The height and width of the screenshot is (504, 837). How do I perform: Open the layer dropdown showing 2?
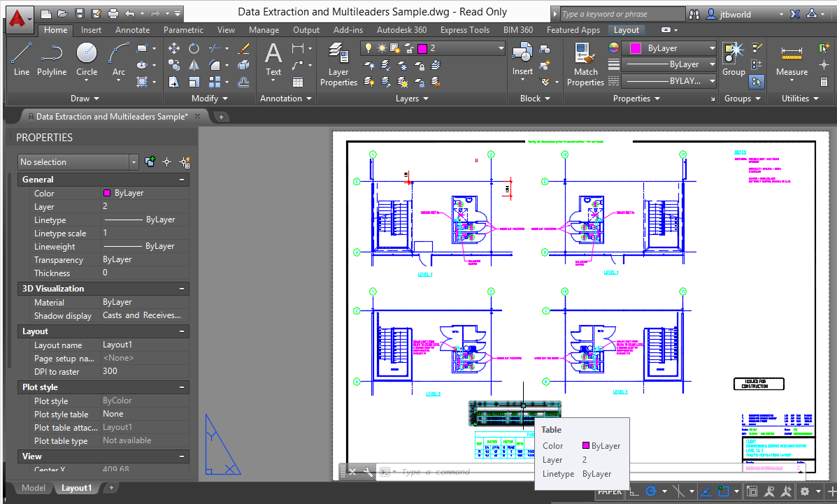coord(433,49)
